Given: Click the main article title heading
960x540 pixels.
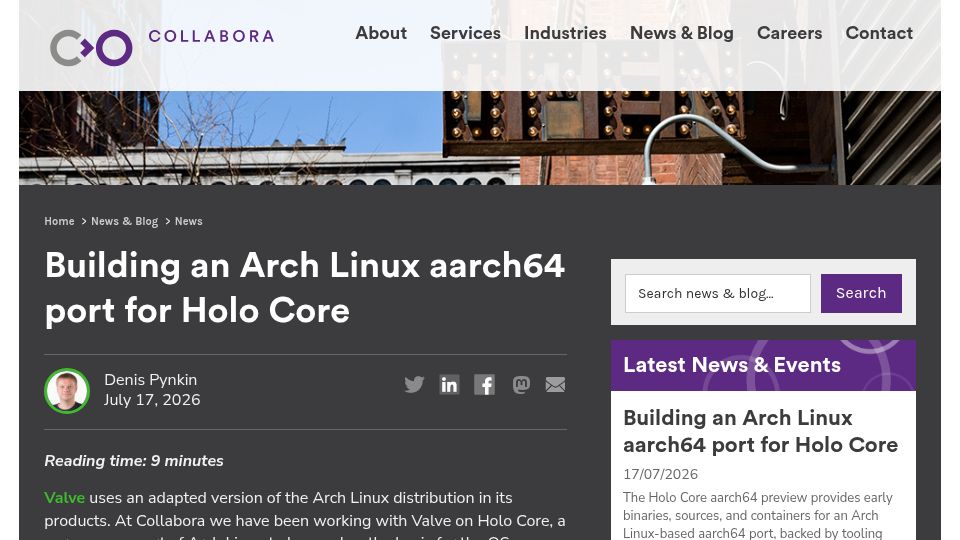Looking at the screenshot, I should point(304,288).
